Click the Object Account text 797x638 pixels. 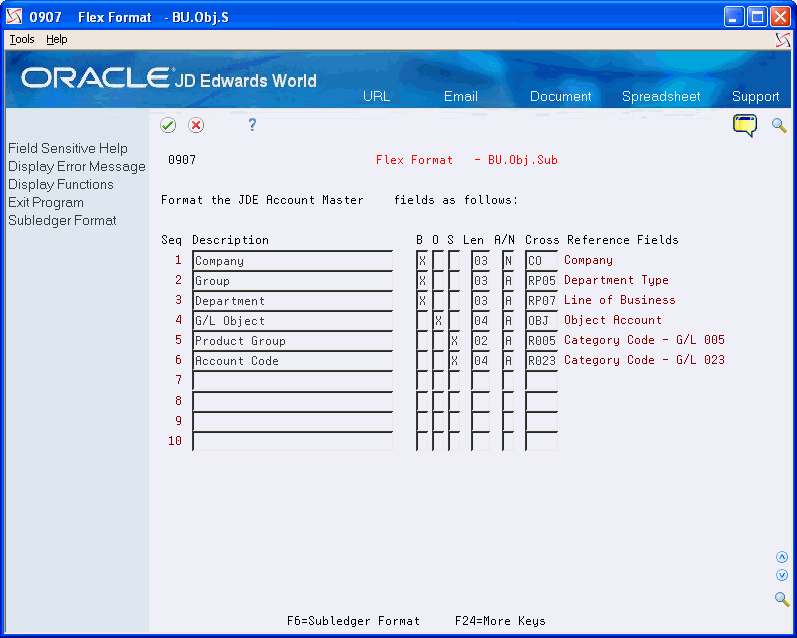612,320
